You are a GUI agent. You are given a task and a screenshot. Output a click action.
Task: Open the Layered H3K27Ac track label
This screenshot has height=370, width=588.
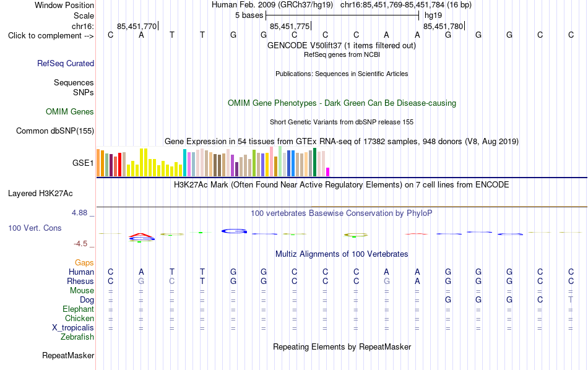[40, 194]
